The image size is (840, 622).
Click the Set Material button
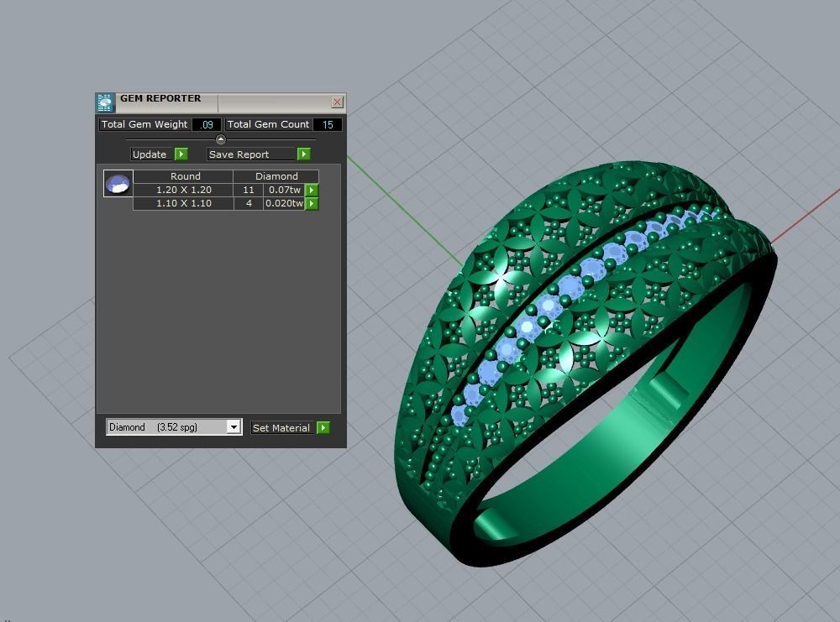pos(282,428)
